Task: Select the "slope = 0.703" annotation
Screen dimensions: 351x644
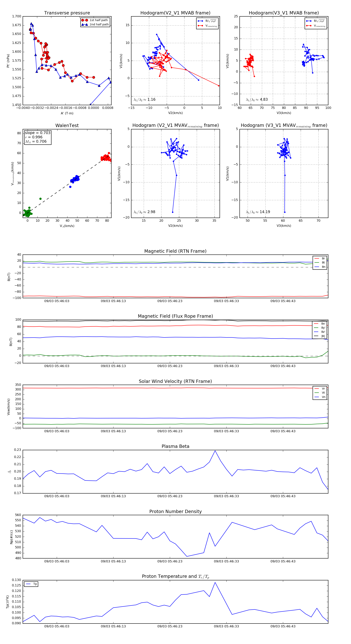Action: tap(37, 133)
